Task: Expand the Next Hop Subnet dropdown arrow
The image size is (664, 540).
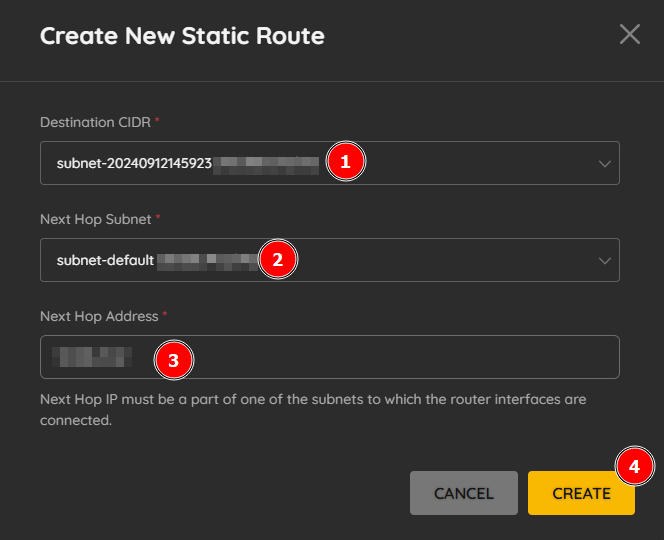Action: (x=605, y=260)
